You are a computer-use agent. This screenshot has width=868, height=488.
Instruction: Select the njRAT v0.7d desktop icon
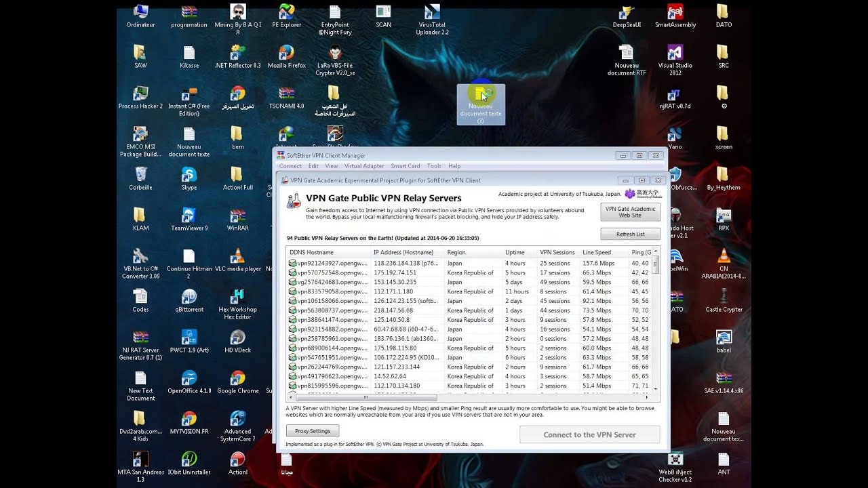click(x=675, y=98)
